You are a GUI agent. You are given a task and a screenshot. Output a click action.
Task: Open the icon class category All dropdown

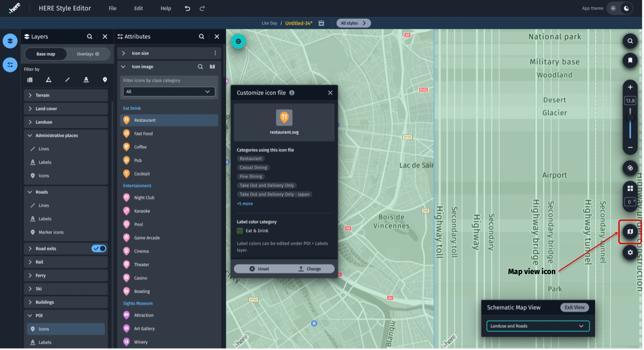tap(169, 92)
